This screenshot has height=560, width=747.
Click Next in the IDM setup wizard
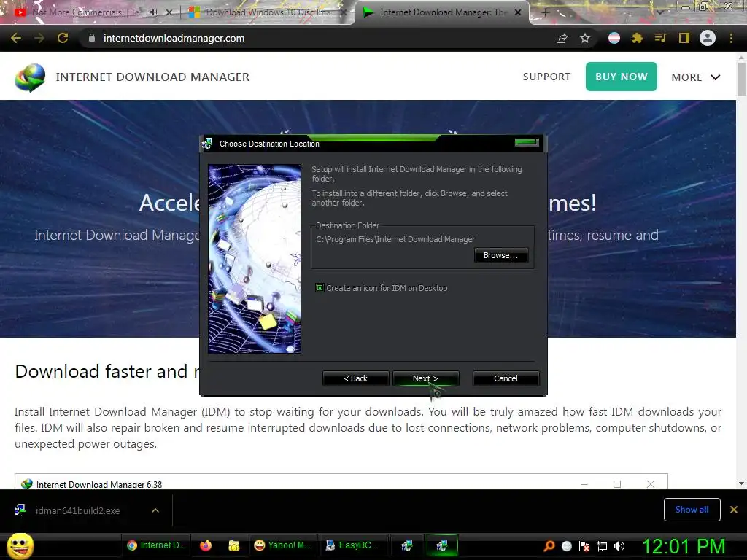click(x=425, y=378)
